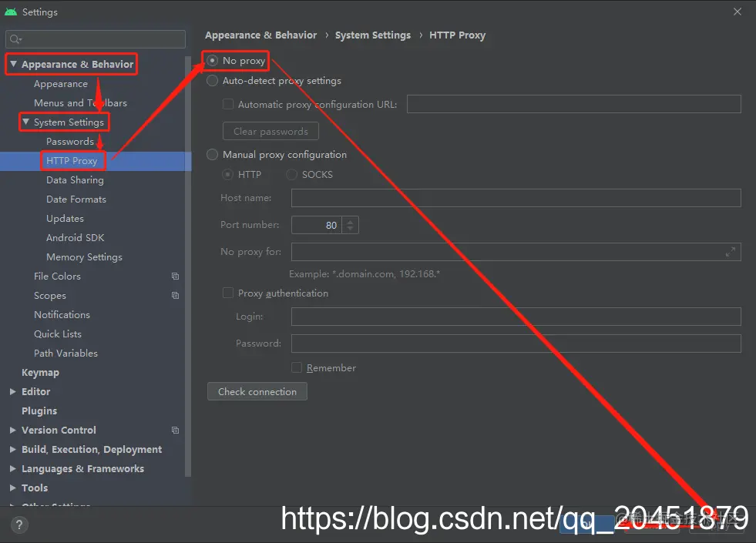756x543 pixels.
Task: Click the Password input field
Action: click(x=516, y=344)
